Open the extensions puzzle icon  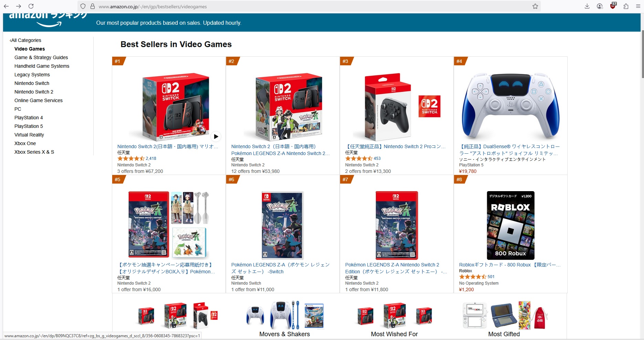(x=626, y=6)
